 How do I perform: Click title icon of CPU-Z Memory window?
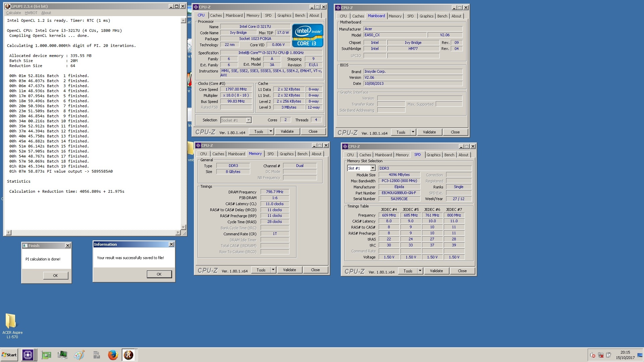pos(198,145)
